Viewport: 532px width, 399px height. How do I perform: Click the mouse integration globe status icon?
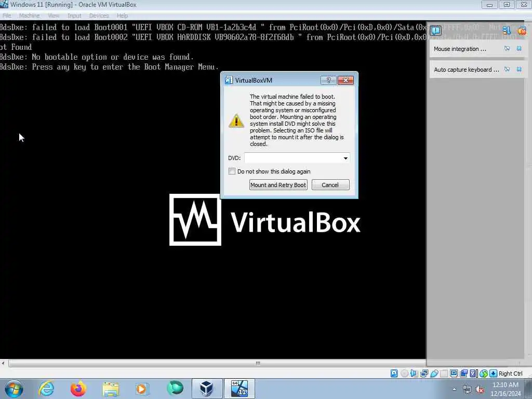pos(484,373)
